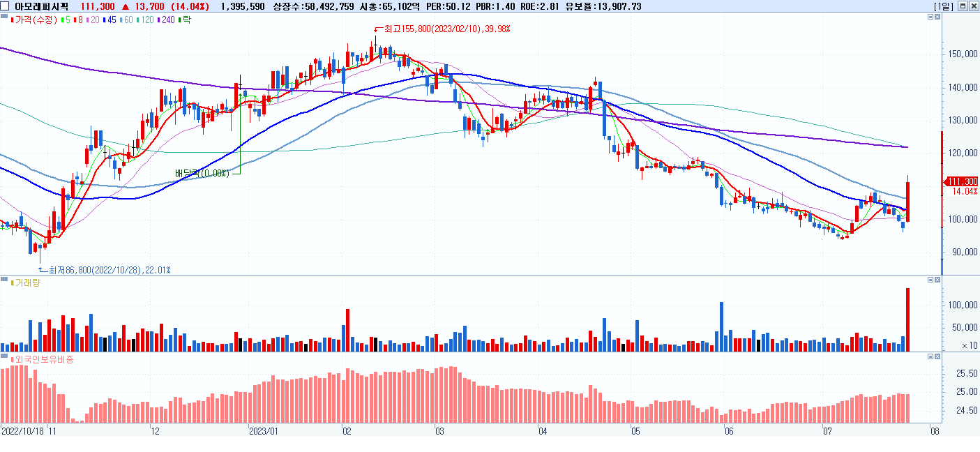
Task: Click the 150,000 price axis label
Action: coord(961,54)
